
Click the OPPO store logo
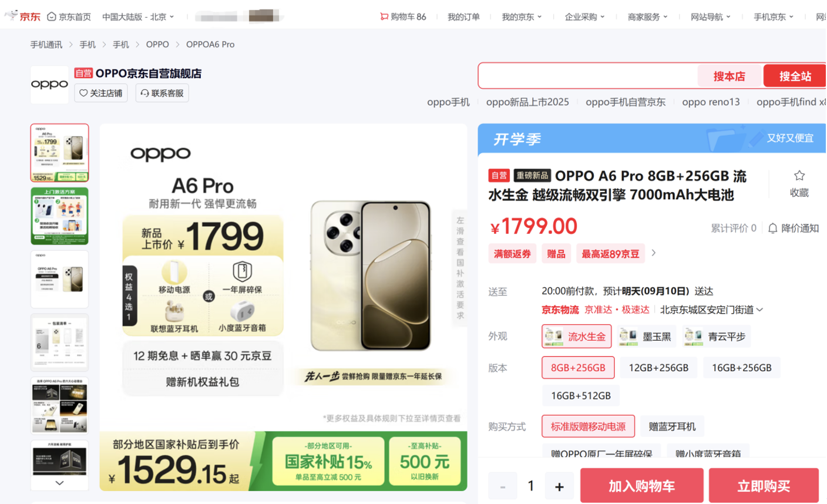pos(49,85)
